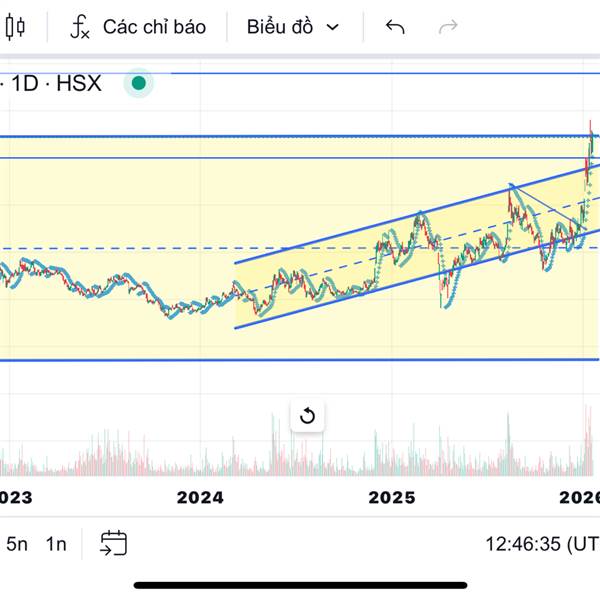Click the 2024 time axis label

pyautogui.click(x=200, y=497)
